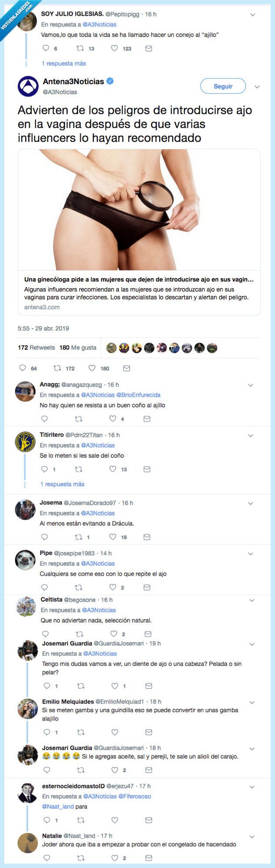Show '1 respuesta más' under Titiritero's reply
Viewport: 275px width, 868px height.
click(62, 484)
